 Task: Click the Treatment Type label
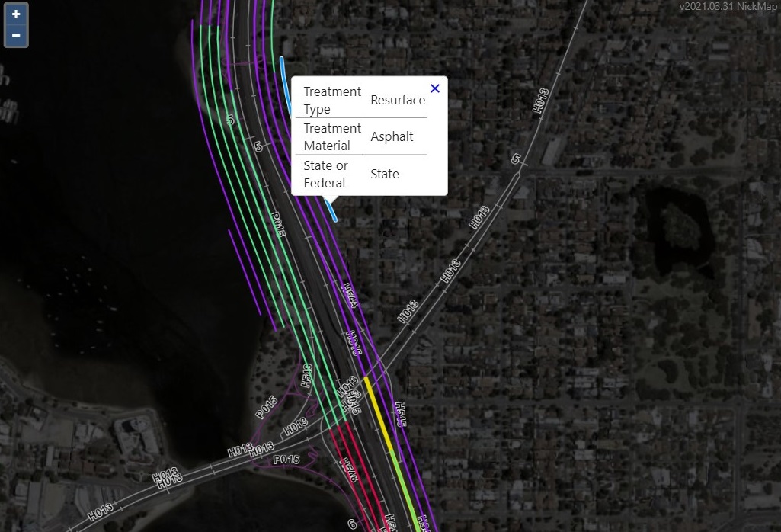[331, 100]
